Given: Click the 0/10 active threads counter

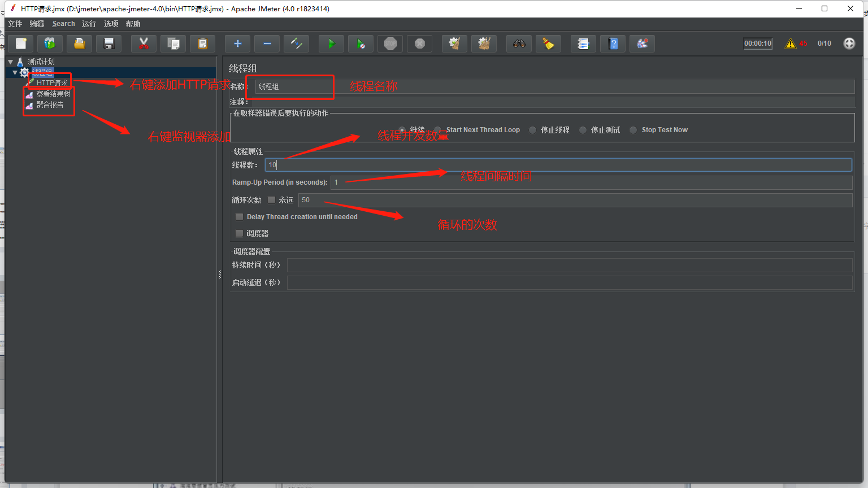Looking at the screenshot, I should (x=824, y=43).
